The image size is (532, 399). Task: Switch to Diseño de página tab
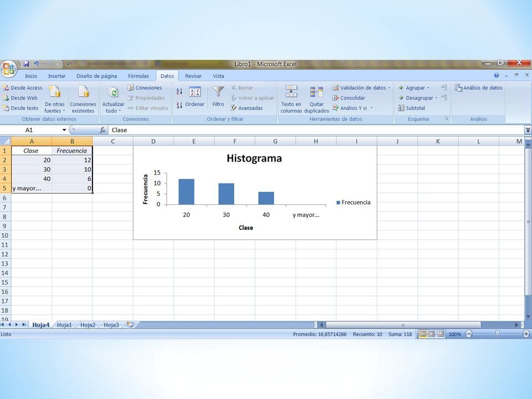pyautogui.click(x=96, y=76)
